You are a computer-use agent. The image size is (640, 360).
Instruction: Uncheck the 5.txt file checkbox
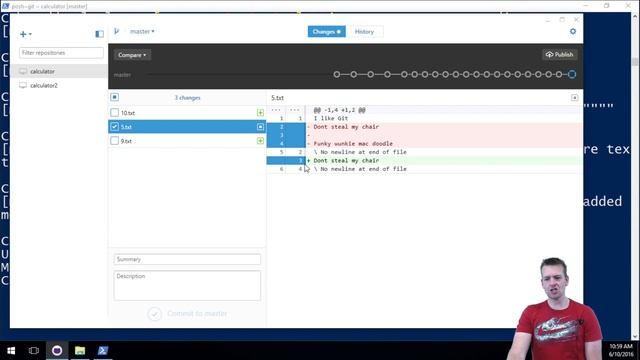(x=115, y=127)
